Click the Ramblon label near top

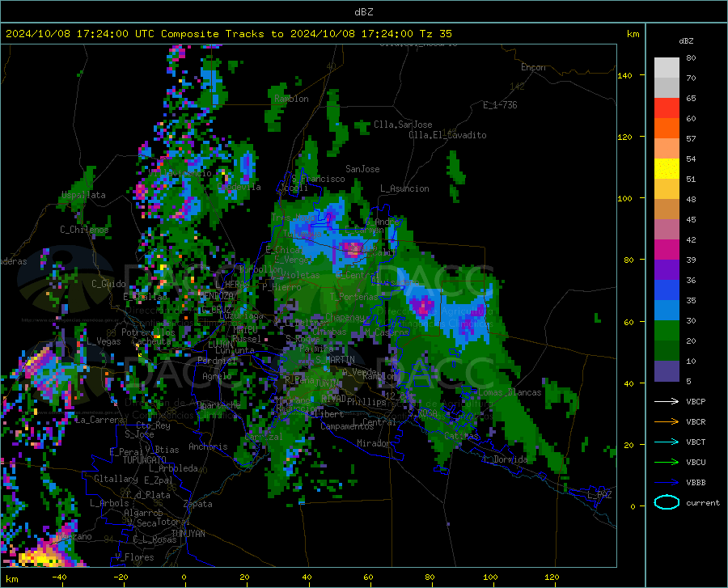tap(291, 99)
